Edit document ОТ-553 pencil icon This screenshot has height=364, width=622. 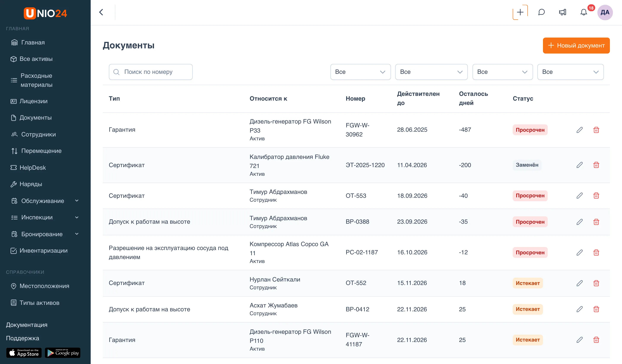coord(579,196)
